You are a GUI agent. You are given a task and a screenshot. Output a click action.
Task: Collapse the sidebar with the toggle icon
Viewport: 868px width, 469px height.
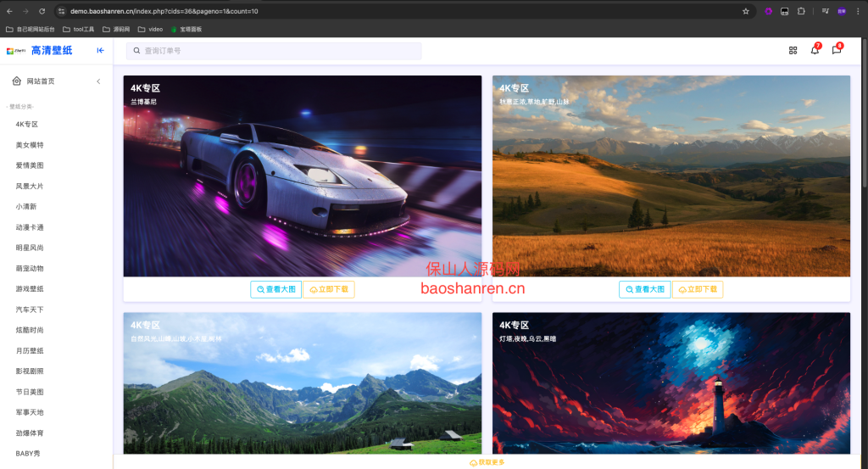[100, 50]
